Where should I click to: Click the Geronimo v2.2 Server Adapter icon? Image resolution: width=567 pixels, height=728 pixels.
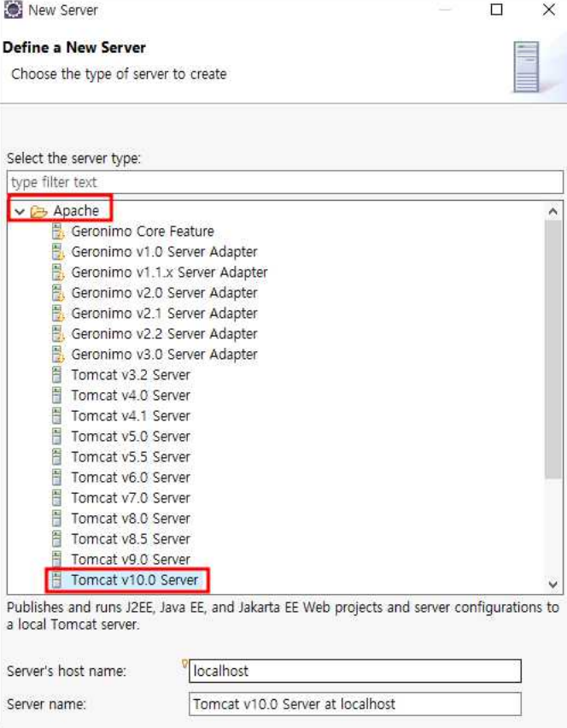[57, 334]
